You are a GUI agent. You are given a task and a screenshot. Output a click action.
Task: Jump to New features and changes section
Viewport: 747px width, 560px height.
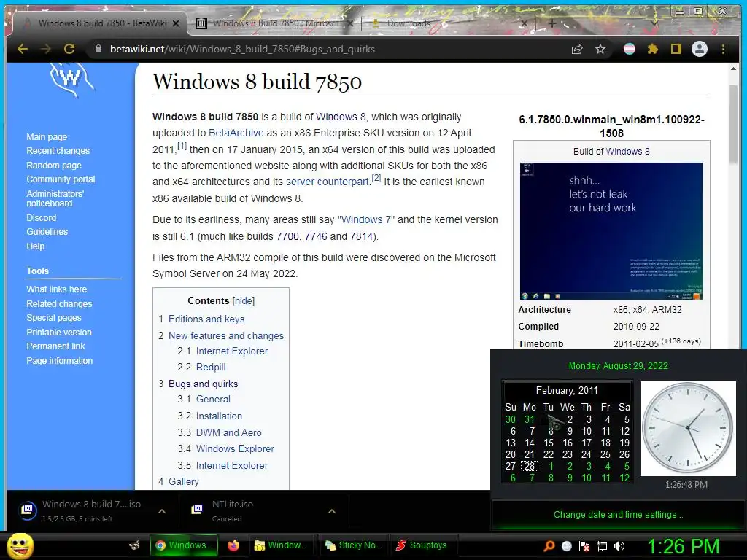(x=226, y=335)
